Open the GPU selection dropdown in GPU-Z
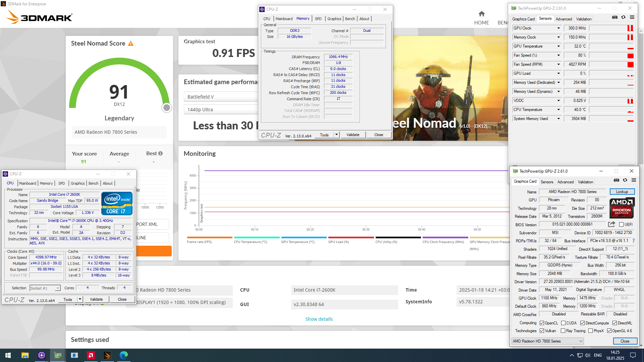Screen dimensions: 644x362 tap(547, 341)
